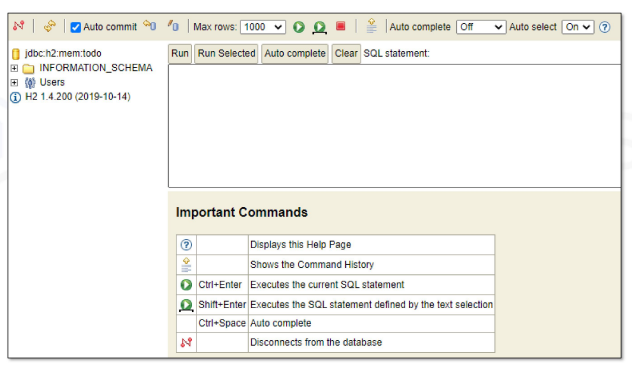The image size is (632, 367).
Task: Toggle the Auto commit checkbox
Action: [75, 27]
